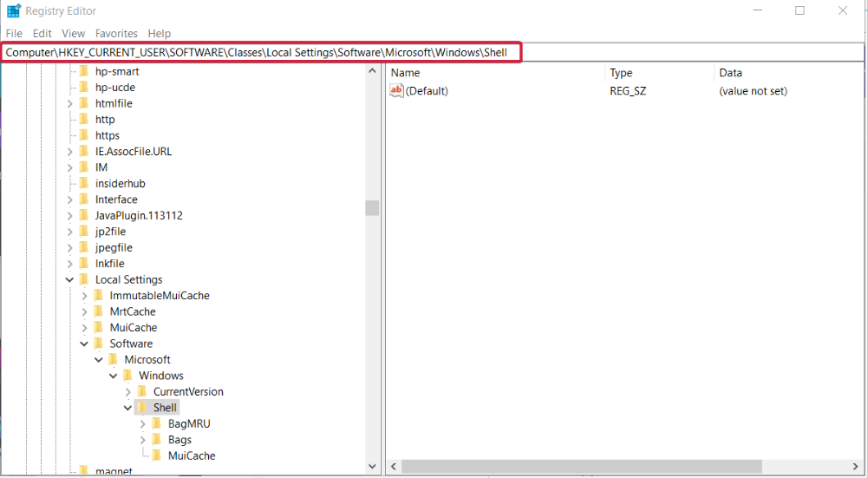Click the Registry Editor app icon in title bar
This screenshot has width=868, height=478.
13,10
